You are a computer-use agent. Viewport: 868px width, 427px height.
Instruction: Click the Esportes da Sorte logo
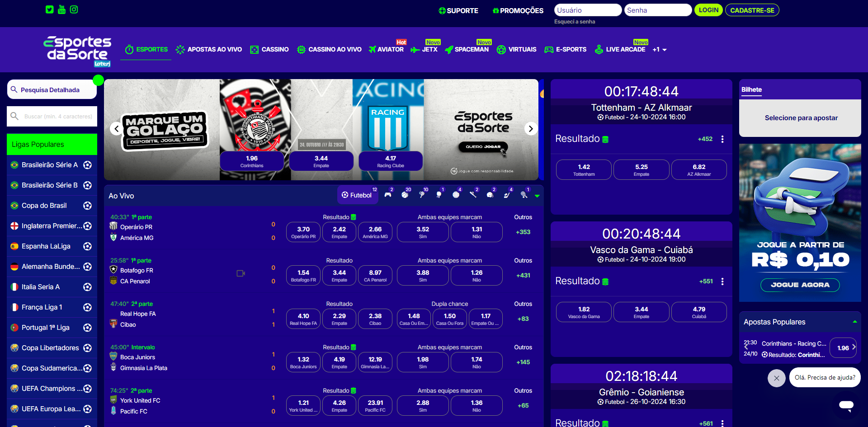(77, 51)
